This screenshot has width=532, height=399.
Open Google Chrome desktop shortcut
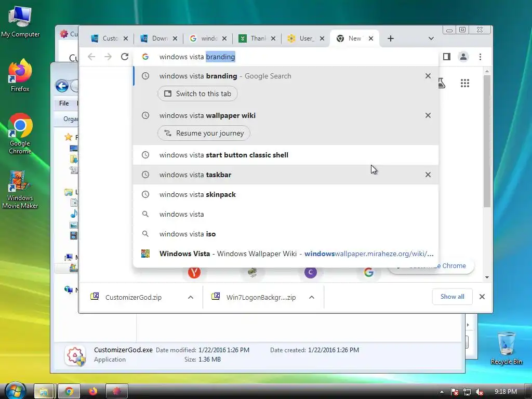point(20,134)
